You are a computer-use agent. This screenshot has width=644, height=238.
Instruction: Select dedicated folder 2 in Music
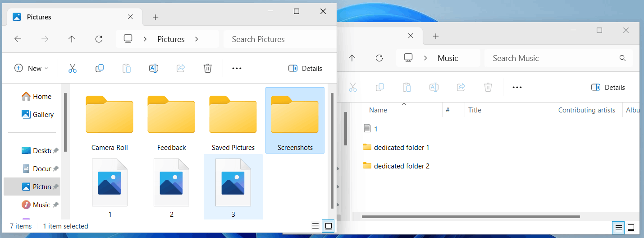click(397, 166)
